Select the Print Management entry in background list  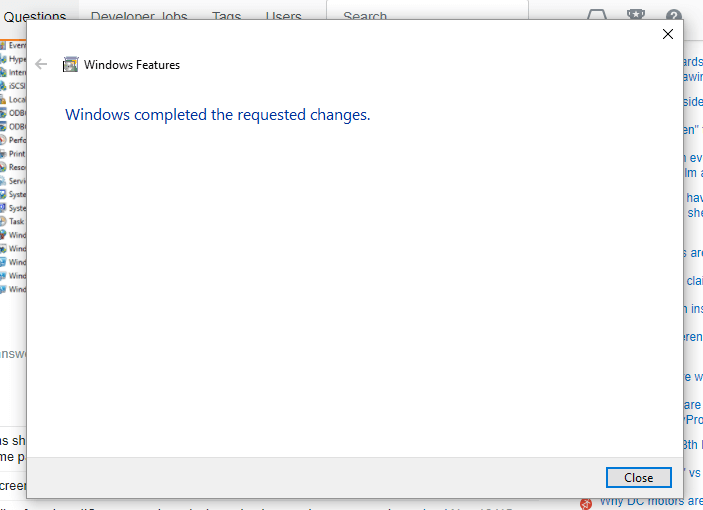13,154
